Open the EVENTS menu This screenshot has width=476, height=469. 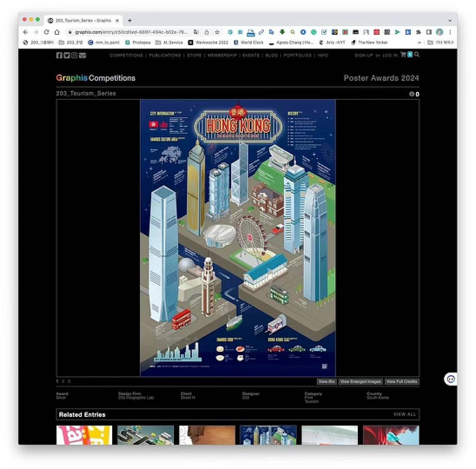coord(251,55)
